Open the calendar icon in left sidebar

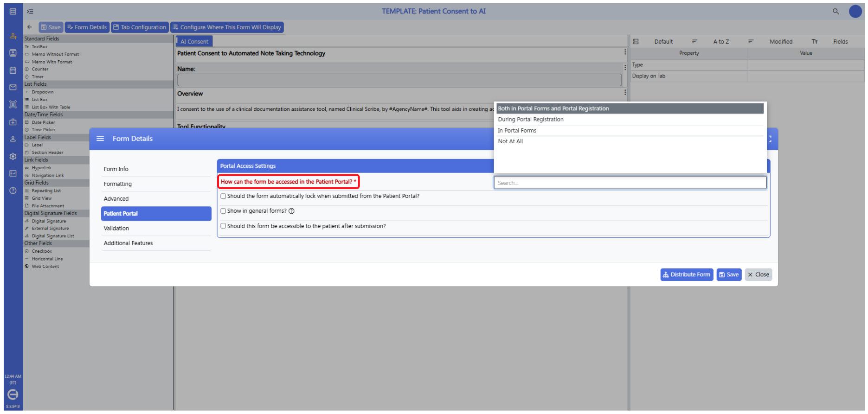tap(13, 70)
